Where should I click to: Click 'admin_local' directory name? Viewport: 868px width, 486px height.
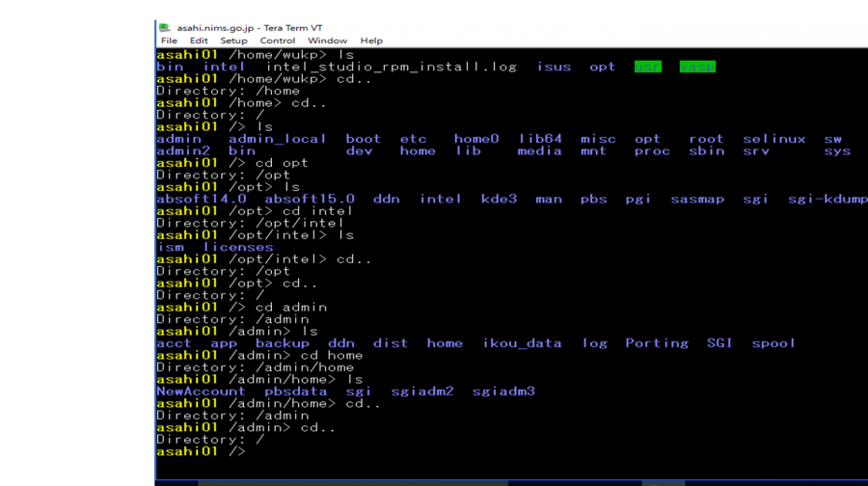278,139
